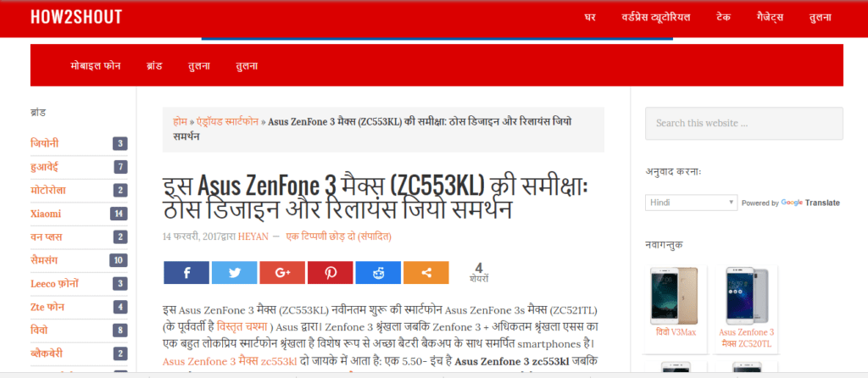
Task: Follow the होम breadcrumb link
Action: [180, 122]
